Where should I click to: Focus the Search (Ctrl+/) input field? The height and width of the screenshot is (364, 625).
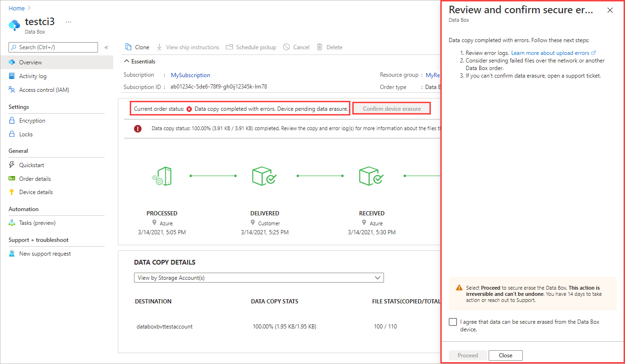54,47
